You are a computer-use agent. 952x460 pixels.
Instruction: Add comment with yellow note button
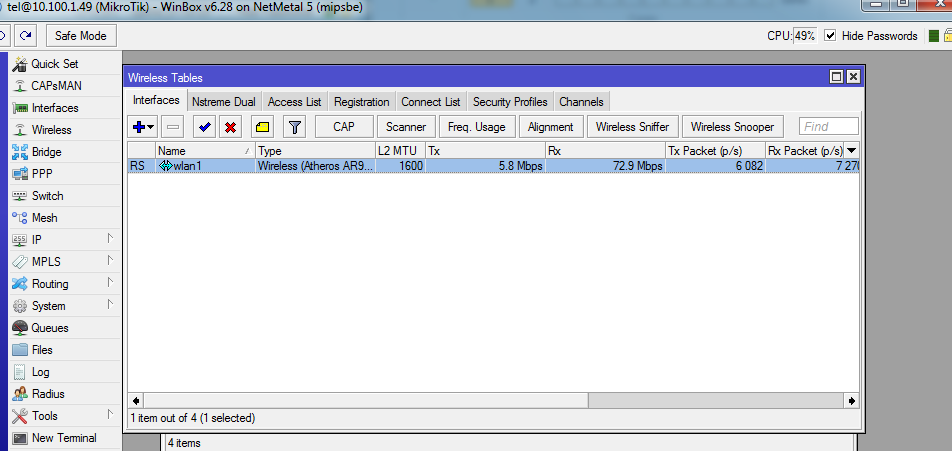(262, 127)
